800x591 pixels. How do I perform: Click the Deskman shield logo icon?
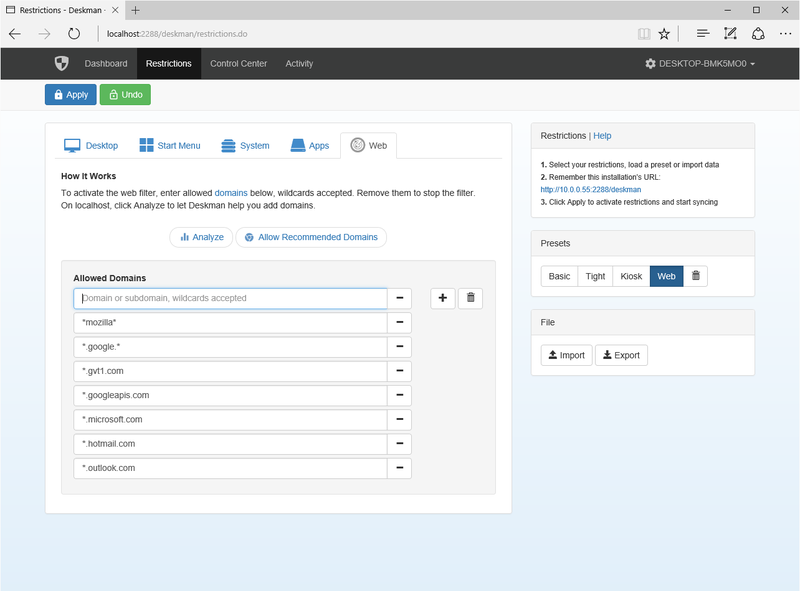pyautogui.click(x=62, y=63)
